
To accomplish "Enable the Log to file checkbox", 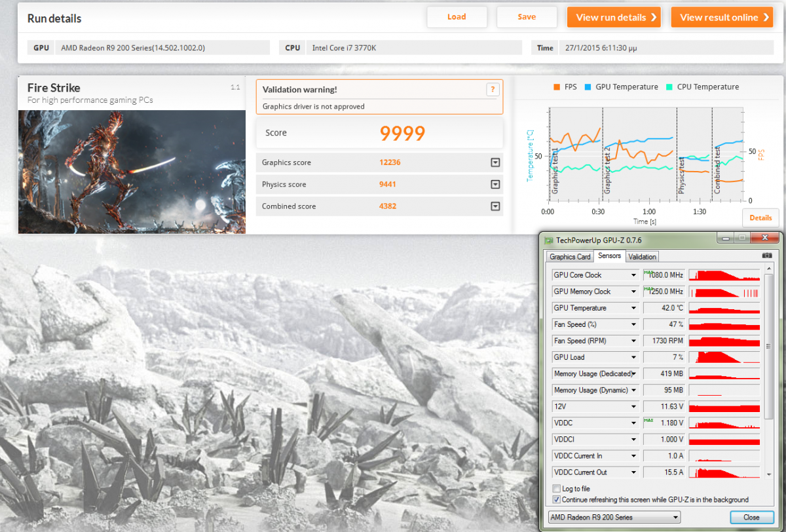I will click(x=557, y=489).
